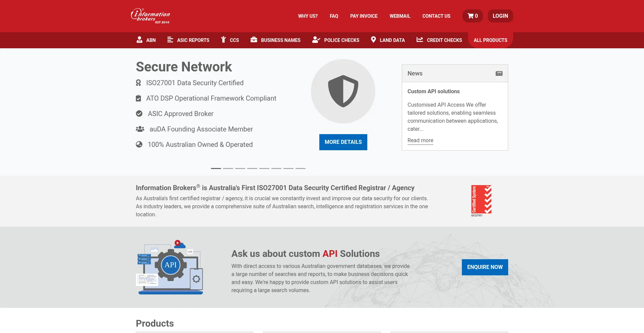Click the ABN person icon
Image resolution: width=644 pixels, height=333 pixels.
click(x=140, y=40)
